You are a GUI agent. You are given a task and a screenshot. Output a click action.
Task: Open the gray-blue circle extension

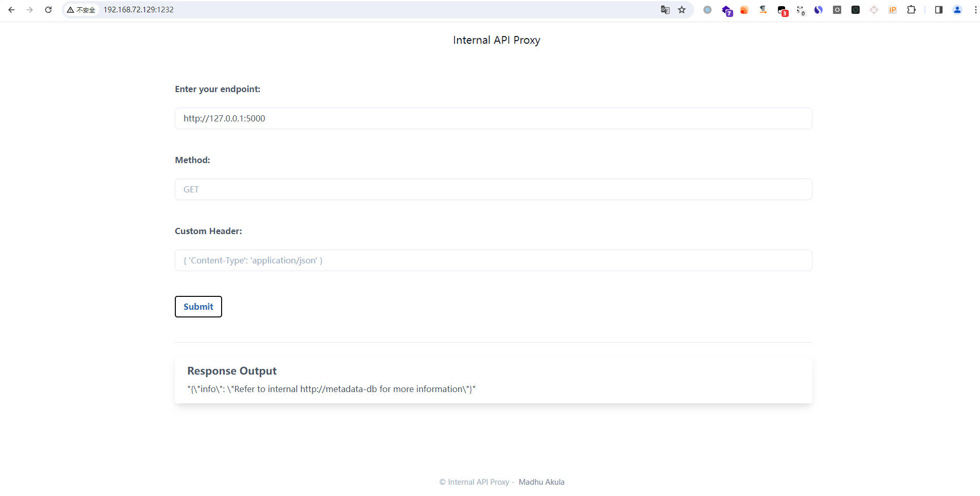click(x=707, y=10)
